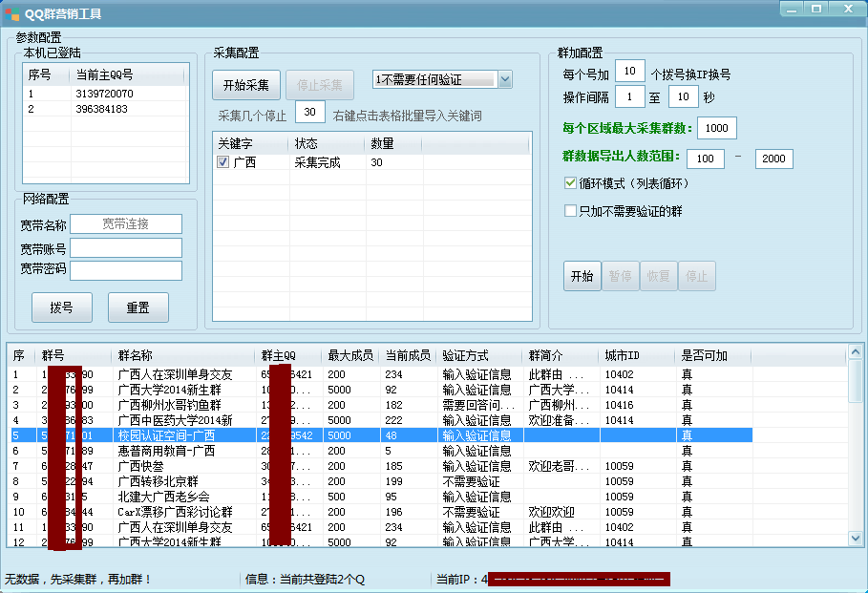This screenshot has height=593, width=868.
Task: Click status text 信息：当前共登陆2个Q
Action: [x=305, y=580]
